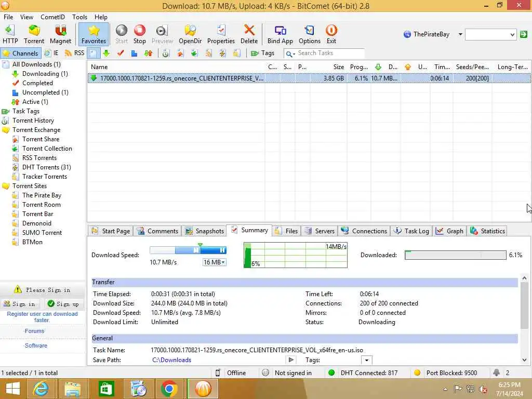The height and width of the screenshot is (399, 532).
Task: Open the C:\Downloads save path link
Action: [x=171, y=360]
